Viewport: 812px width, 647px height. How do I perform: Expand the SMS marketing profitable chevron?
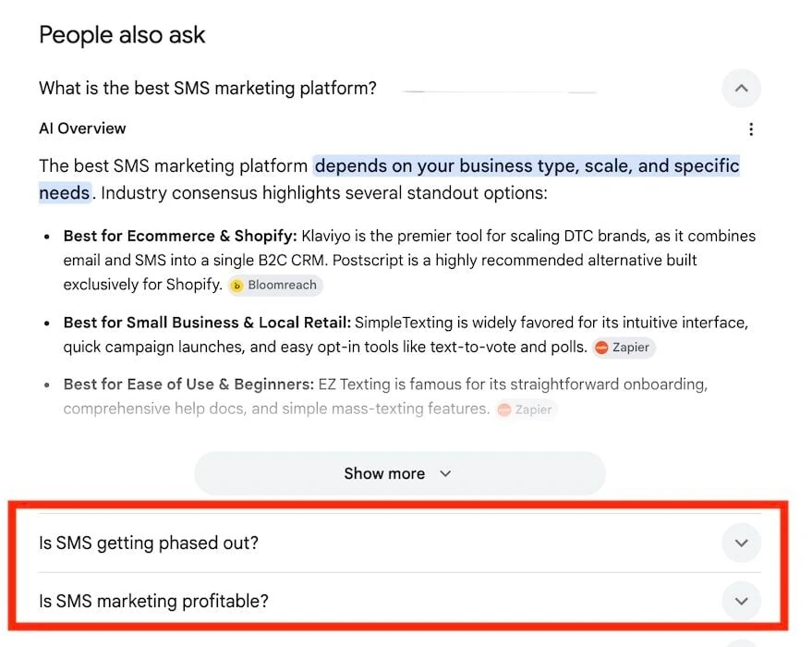741,601
